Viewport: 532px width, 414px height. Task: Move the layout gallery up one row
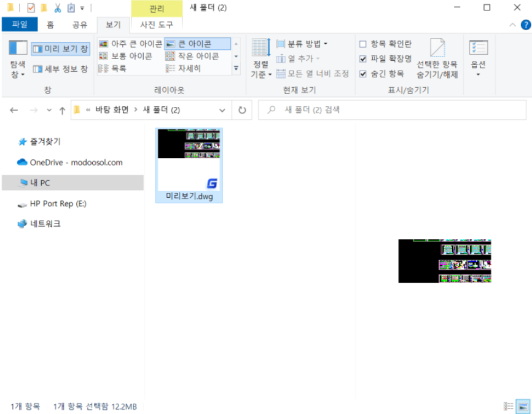click(x=236, y=44)
